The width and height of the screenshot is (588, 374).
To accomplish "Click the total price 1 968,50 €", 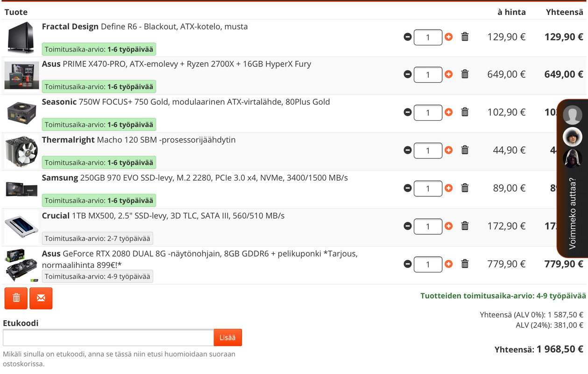I will pyautogui.click(x=560, y=349).
